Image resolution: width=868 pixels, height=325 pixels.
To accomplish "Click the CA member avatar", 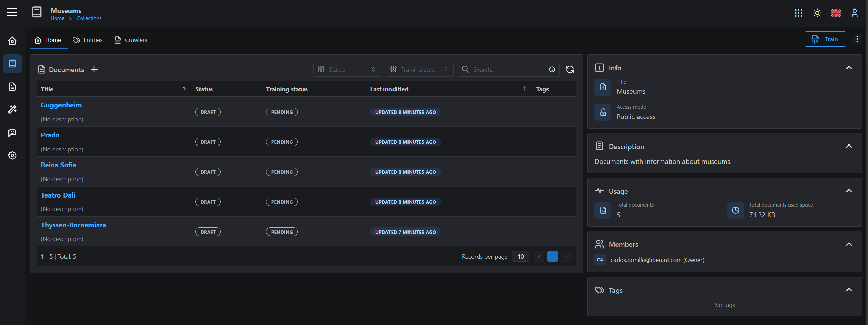I will pos(600,260).
